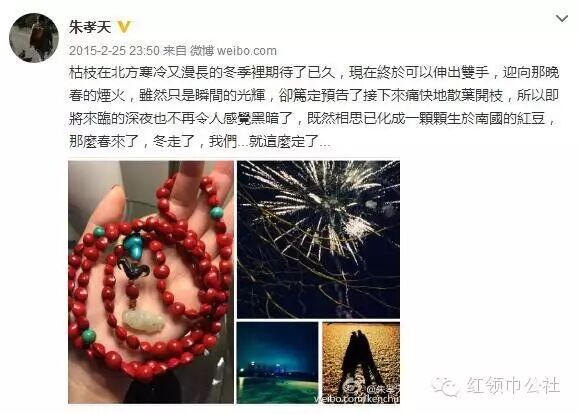Click the gold verified V badge
This screenshot has width=578, height=414.
click(x=124, y=27)
